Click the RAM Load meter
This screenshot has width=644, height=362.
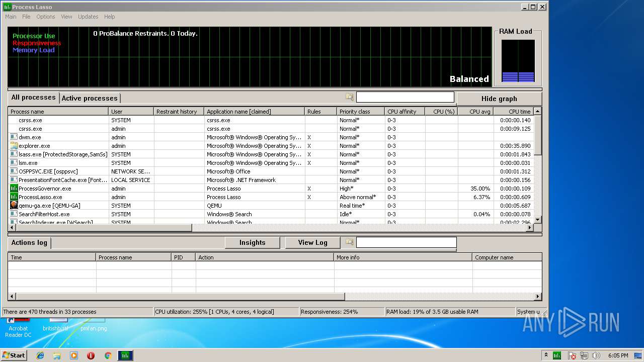coord(518,61)
